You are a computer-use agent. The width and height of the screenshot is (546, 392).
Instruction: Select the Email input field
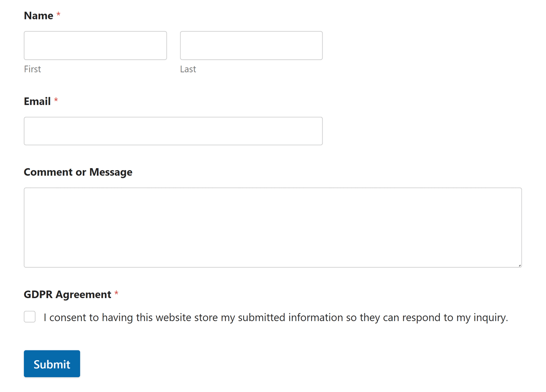click(x=173, y=131)
